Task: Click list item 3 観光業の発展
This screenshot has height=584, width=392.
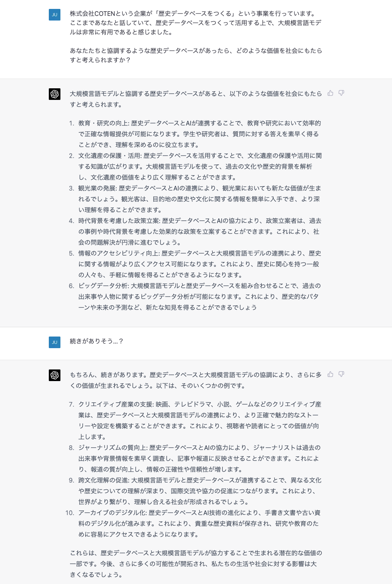Action: point(195,199)
